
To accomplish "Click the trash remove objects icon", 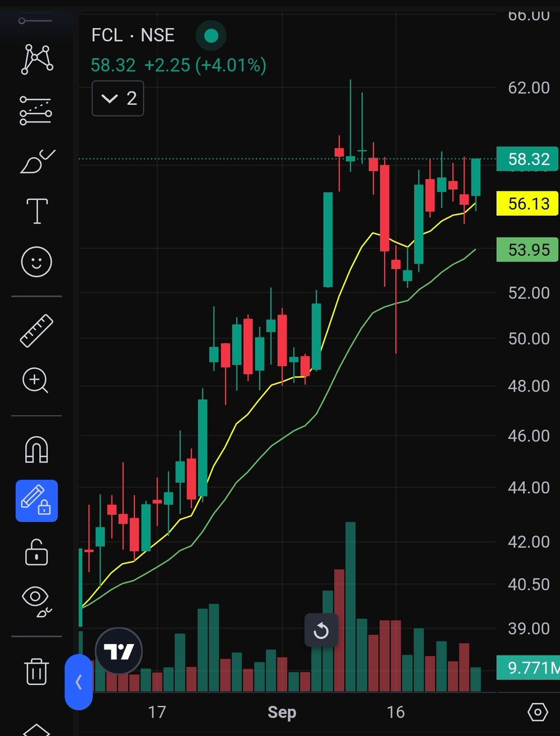I will coord(37,670).
